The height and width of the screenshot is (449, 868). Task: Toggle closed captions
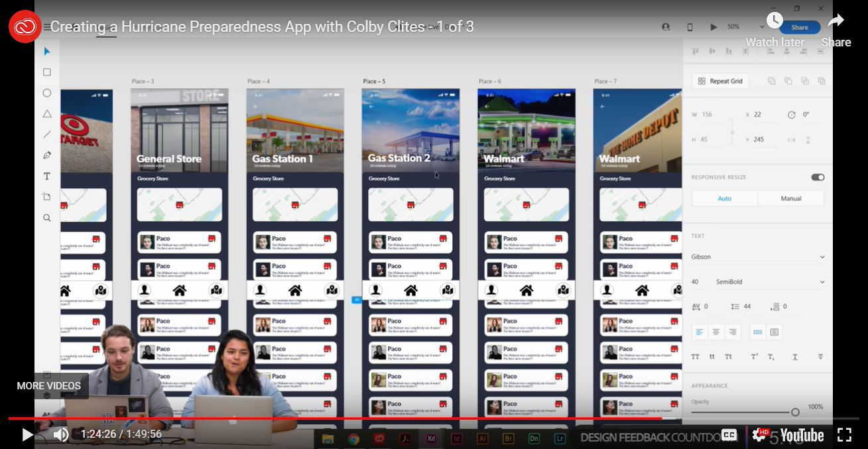pos(729,435)
